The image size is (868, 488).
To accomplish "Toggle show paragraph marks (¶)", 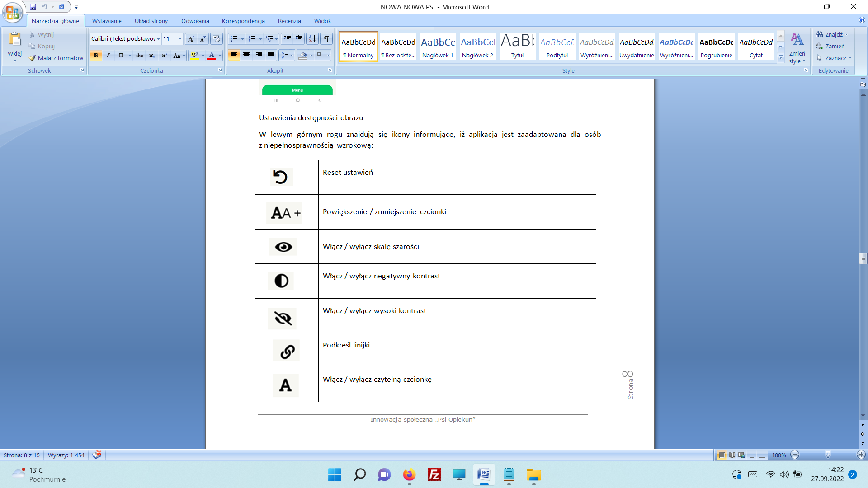I will 326,39.
